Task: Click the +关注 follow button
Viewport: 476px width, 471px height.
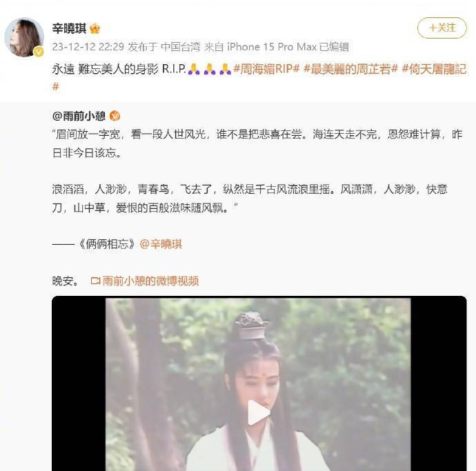Action: [442, 28]
